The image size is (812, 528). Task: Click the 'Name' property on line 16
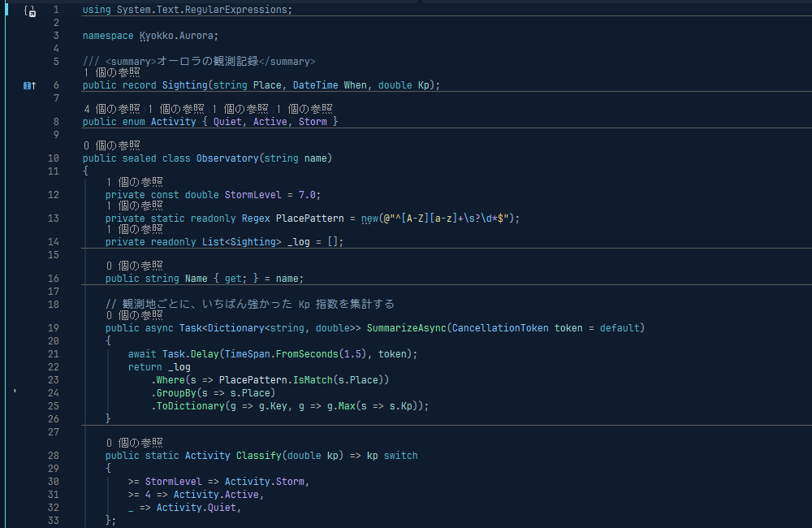tap(197, 279)
